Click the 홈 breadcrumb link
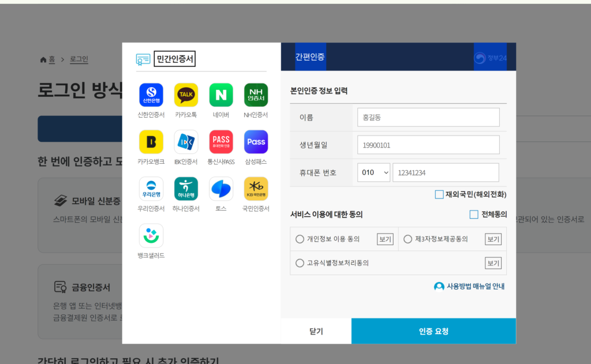 pyautogui.click(x=52, y=59)
